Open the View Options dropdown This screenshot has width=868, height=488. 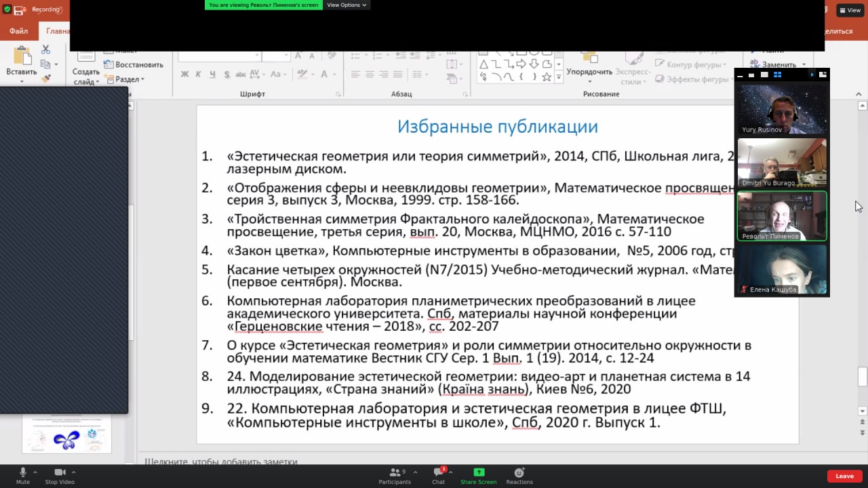pyautogui.click(x=347, y=5)
